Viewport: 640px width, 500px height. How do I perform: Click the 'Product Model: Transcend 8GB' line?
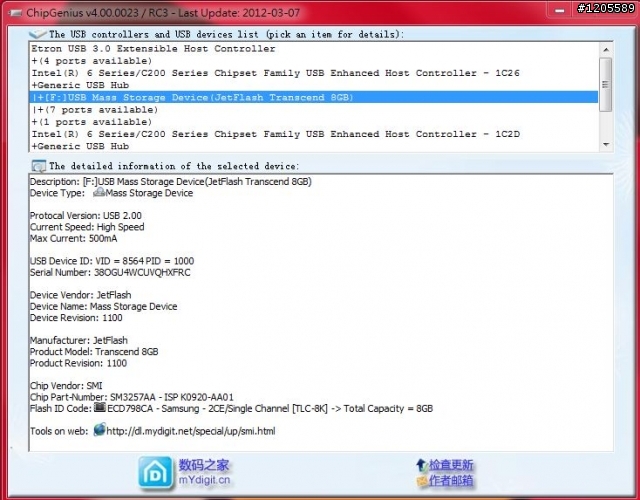(94, 351)
